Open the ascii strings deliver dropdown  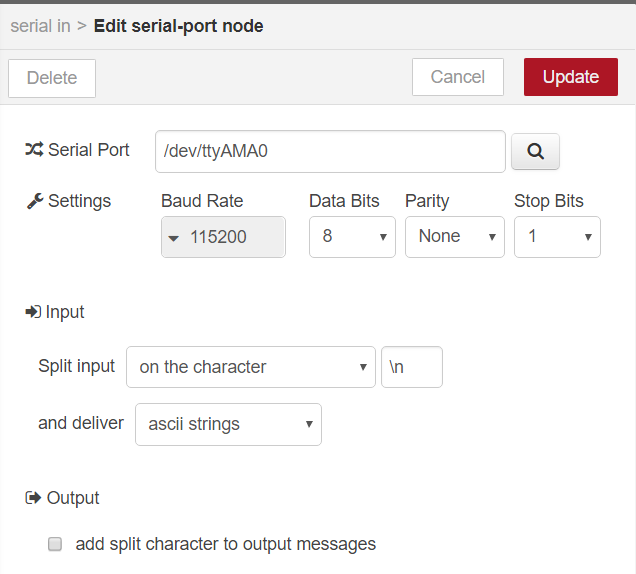click(x=228, y=424)
